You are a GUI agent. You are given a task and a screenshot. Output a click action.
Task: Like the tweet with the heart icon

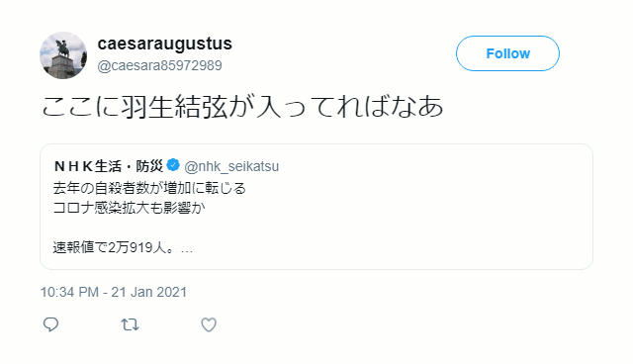click(209, 324)
